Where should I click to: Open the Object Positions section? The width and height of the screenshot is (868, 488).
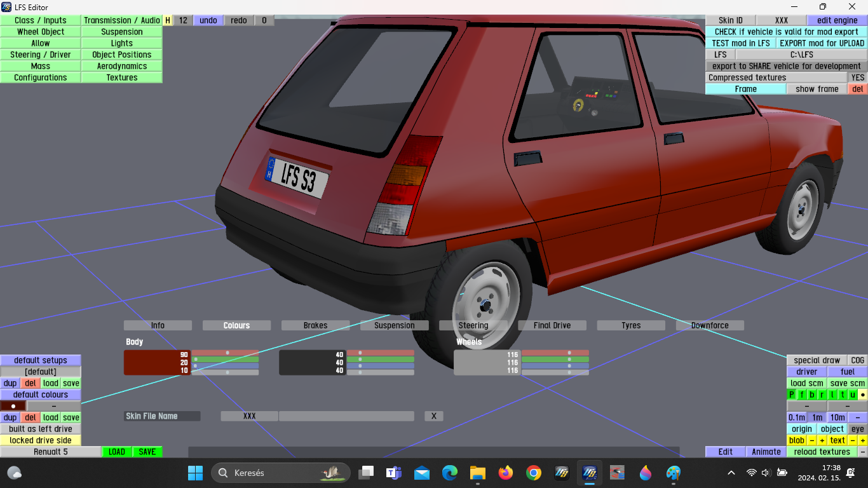pos(122,55)
